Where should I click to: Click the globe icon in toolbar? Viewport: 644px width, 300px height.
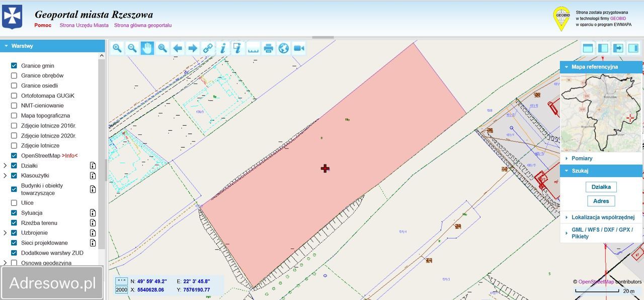(x=284, y=48)
